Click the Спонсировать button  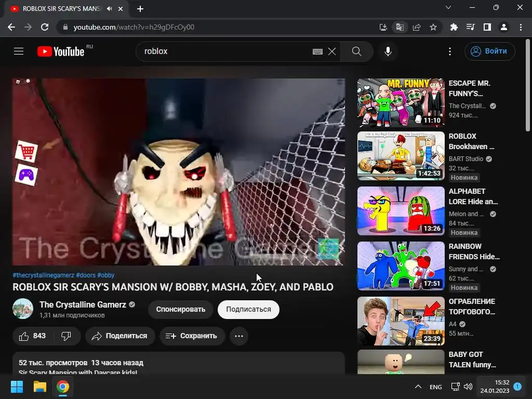pyautogui.click(x=180, y=310)
